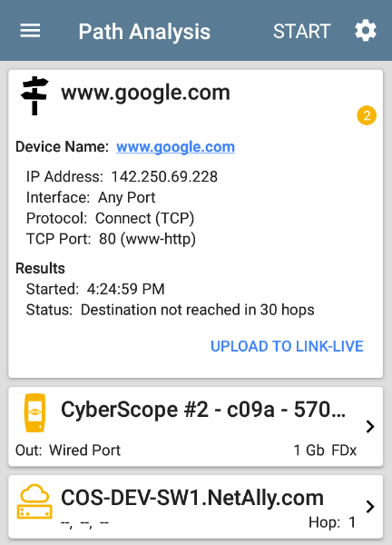Click Out: Wired Port label
This screenshot has height=545, width=392.
(68, 451)
